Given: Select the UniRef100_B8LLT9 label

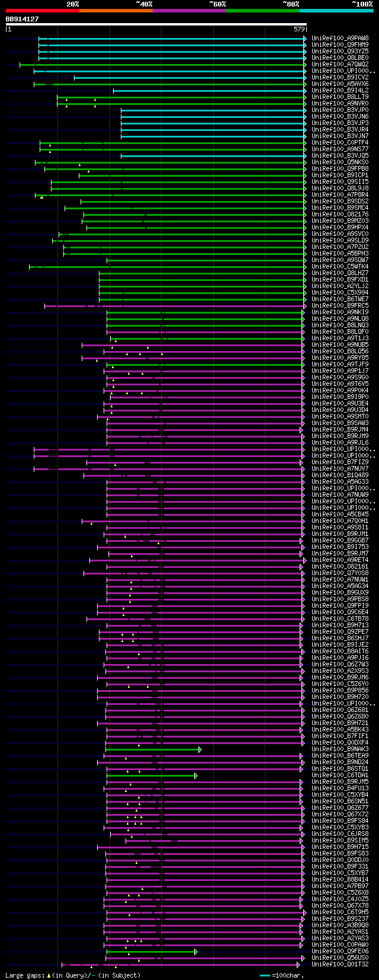Looking at the screenshot, I should [340, 97].
